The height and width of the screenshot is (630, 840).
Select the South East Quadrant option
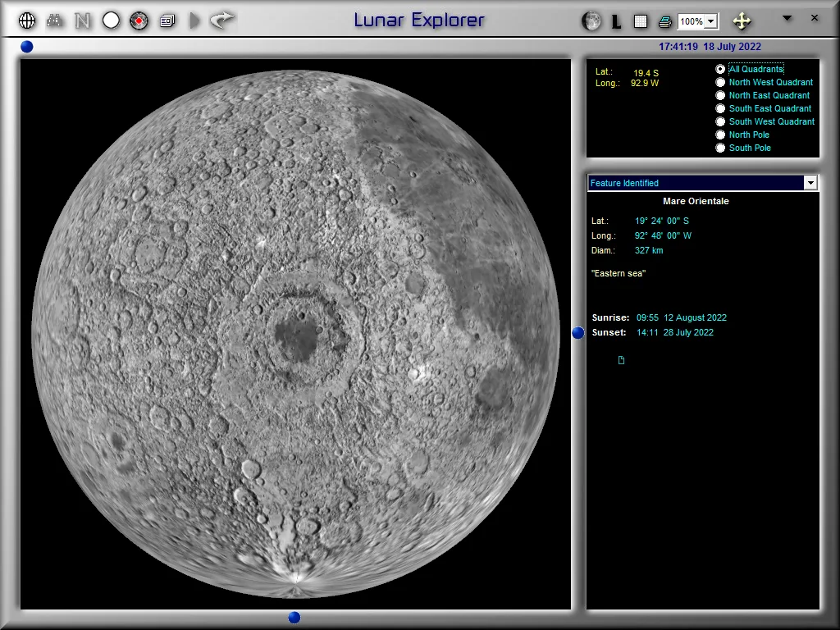(x=720, y=108)
